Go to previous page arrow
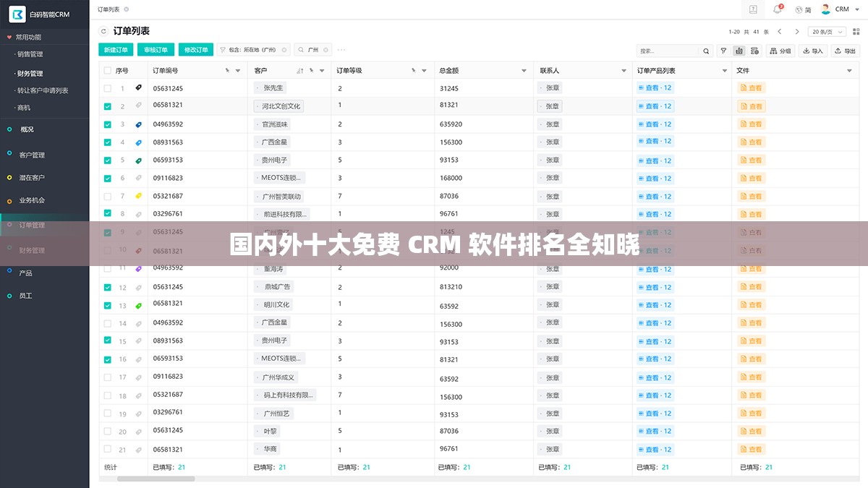This screenshot has width=868, height=488. pos(780,32)
